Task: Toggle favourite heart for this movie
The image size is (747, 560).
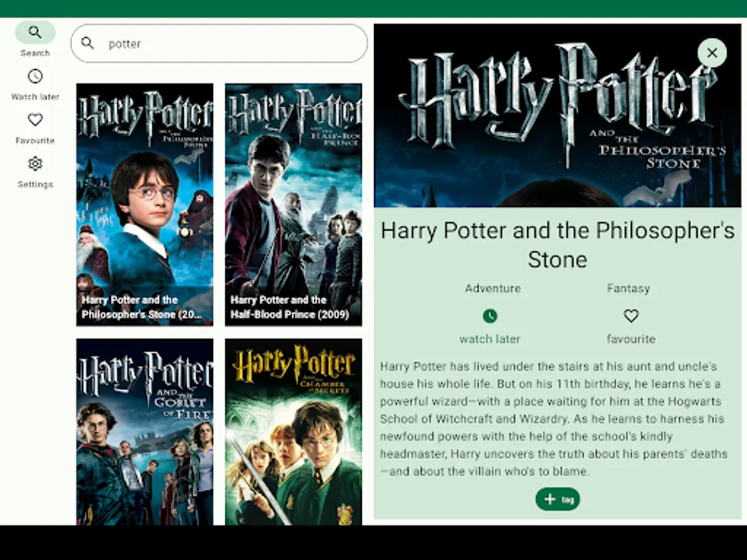Action: click(x=631, y=316)
